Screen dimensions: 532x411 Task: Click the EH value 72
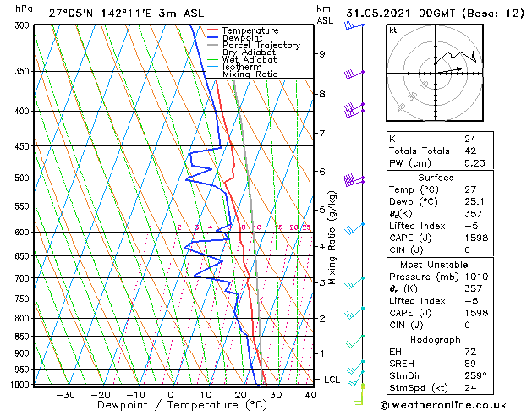[470, 352]
